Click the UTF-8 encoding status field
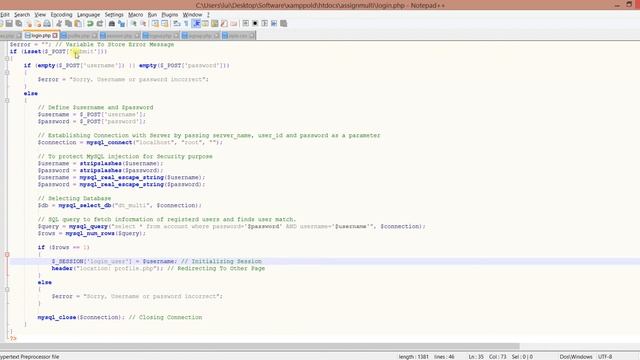The width and height of the screenshot is (640, 360). pyautogui.click(x=605, y=356)
